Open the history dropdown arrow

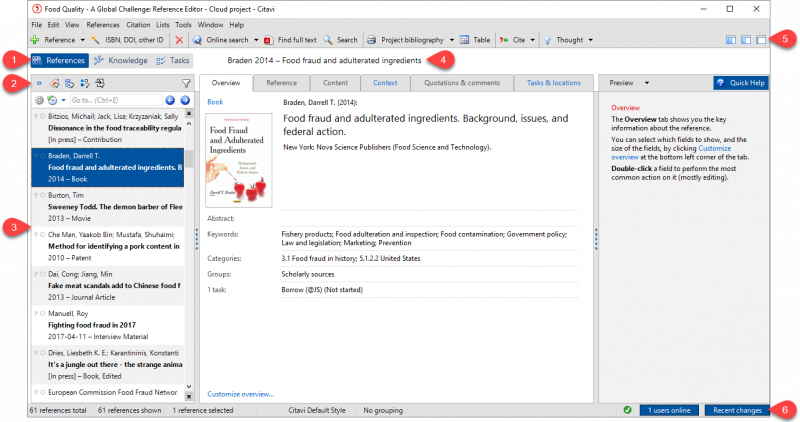click(x=63, y=100)
